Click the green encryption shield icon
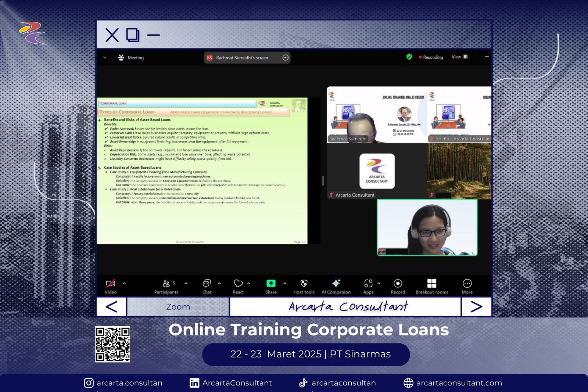Screen dimensions: 588x392 click(409, 57)
